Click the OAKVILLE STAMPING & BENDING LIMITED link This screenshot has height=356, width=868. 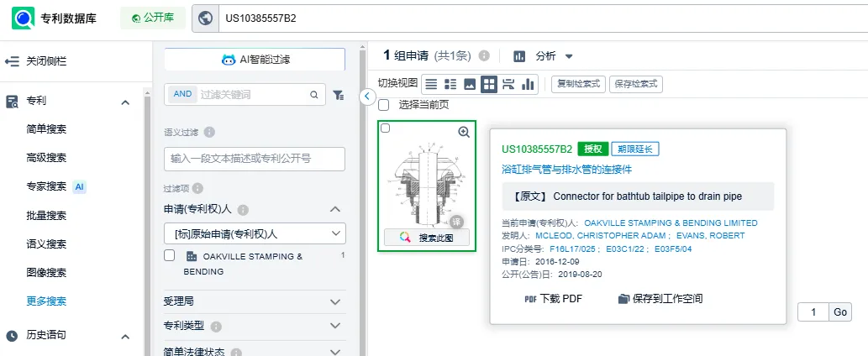click(671, 223)
